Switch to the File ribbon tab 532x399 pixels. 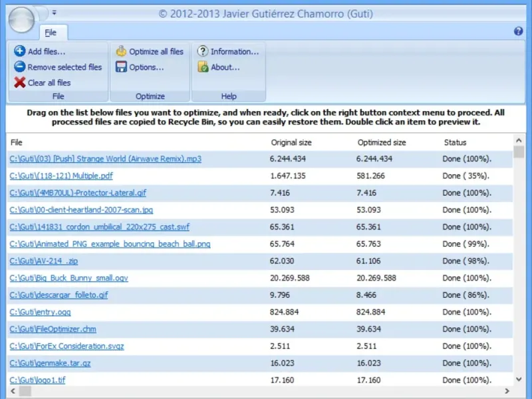tap(51, 32)
